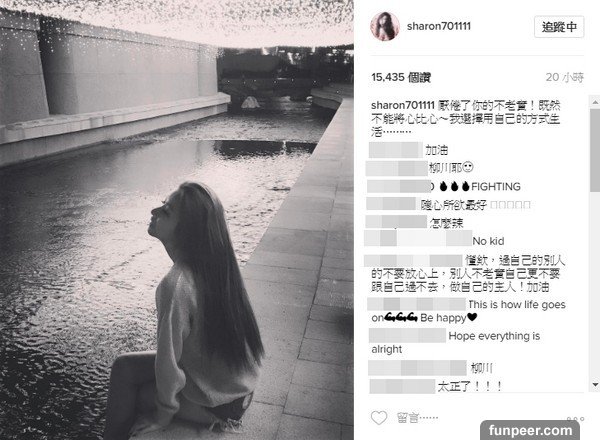The width and height of the screenshot is (600, 440).
Task: Click blurred commenter name beside 怎麼辣
Action: pos(396,222)
